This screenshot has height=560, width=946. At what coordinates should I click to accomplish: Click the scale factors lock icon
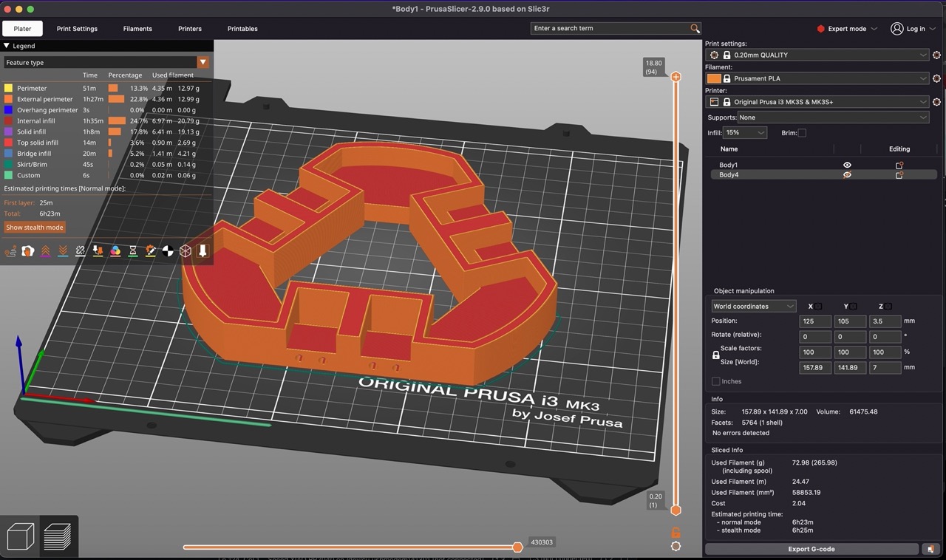715,355
